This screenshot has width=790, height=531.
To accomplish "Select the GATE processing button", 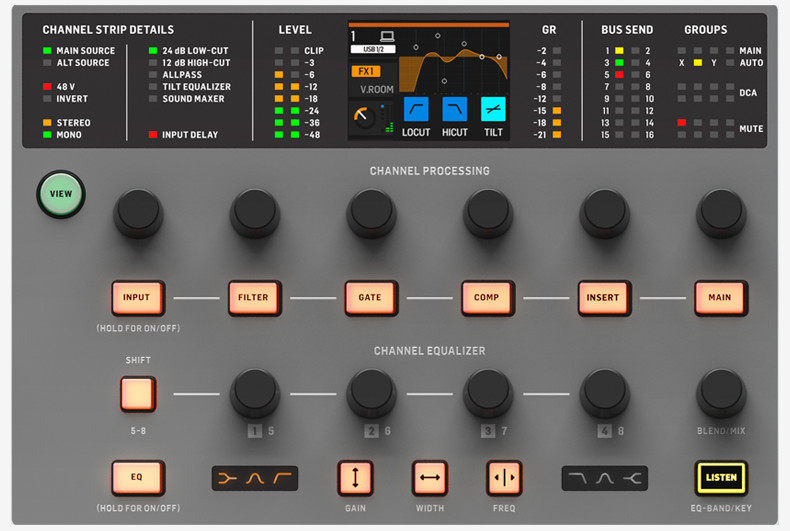I will coord(371,298).
